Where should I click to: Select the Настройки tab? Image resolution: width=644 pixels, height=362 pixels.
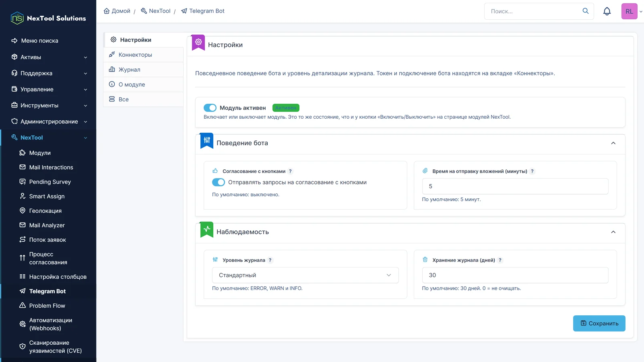click(144, 40)
